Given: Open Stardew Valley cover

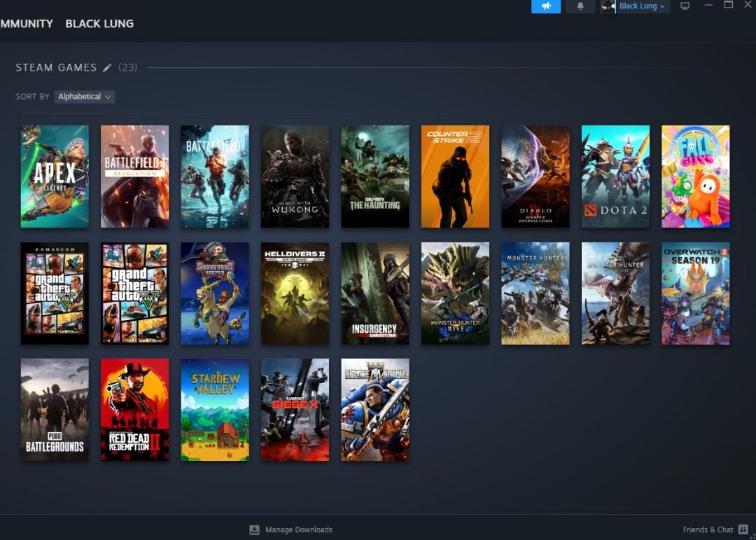Looking at the screenshot, I should coord(215,410).
